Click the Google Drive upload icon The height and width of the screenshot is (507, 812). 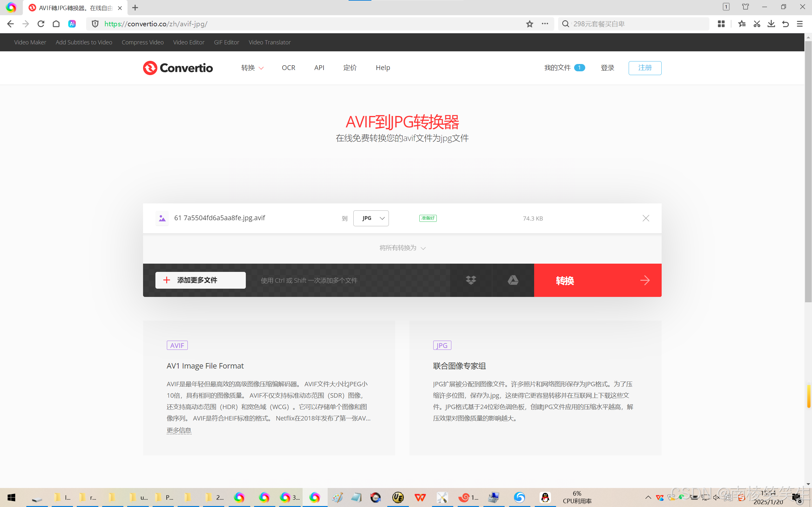click(513, 280)
